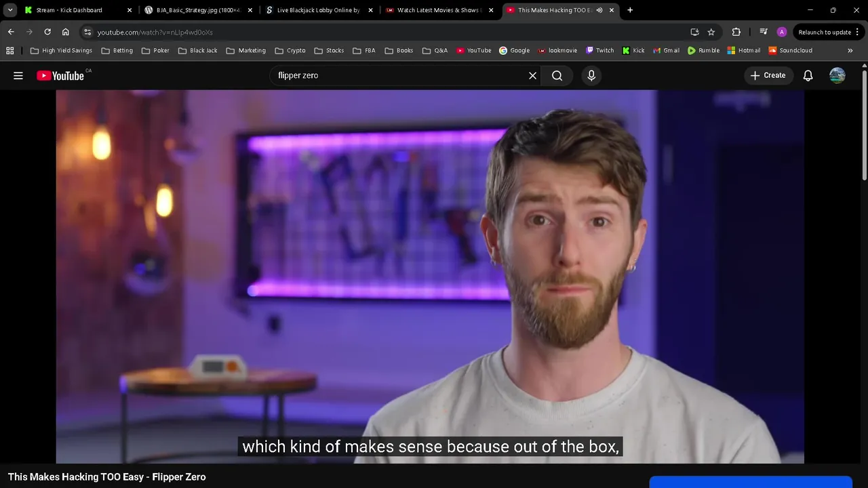Open the Extensions puzzle icon

(x=736, y=32)
